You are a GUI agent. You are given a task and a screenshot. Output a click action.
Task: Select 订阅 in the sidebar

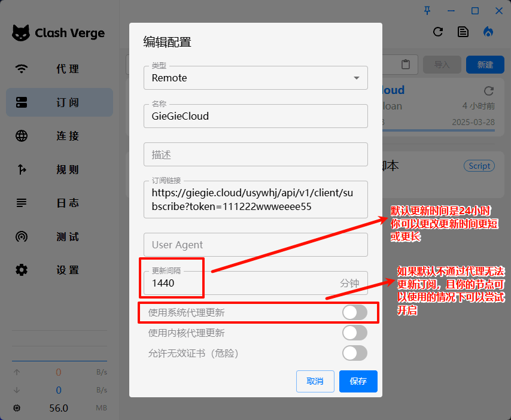[59, 102]
